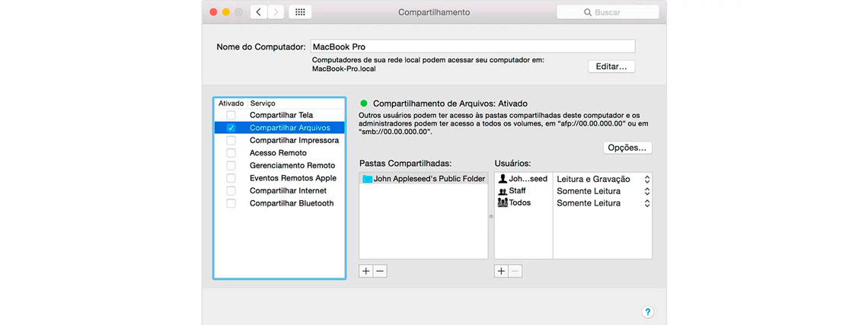The height and width of the screenshot is (325, 868).
Task: Select Compartilhar Internet service row
Action: tap(279, 190)
